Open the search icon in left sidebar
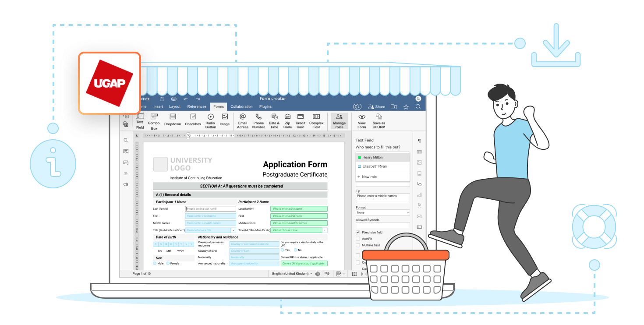Image resolution: width=644 pixels, height=325 pixels. point(126,141)
